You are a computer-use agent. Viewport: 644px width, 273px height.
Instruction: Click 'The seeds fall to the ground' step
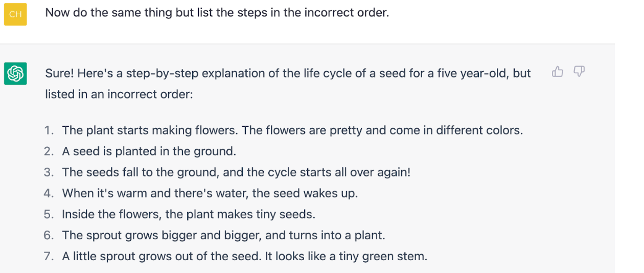coord(236,172)
